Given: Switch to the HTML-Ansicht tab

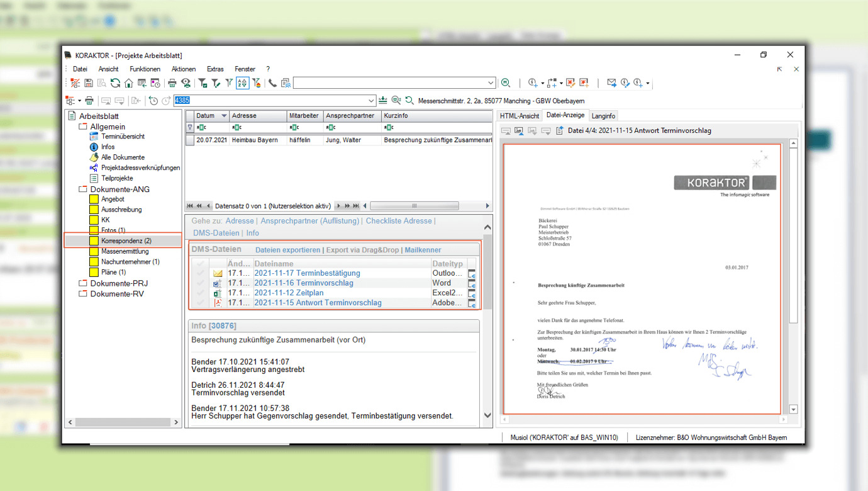Looking at the screenshot, I should click(519, 116).
